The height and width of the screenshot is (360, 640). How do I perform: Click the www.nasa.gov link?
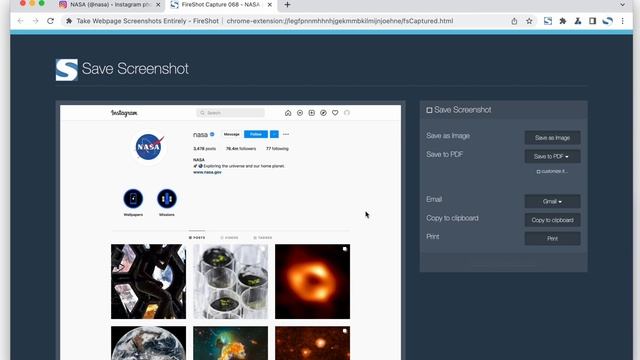[x=207, y=172]
